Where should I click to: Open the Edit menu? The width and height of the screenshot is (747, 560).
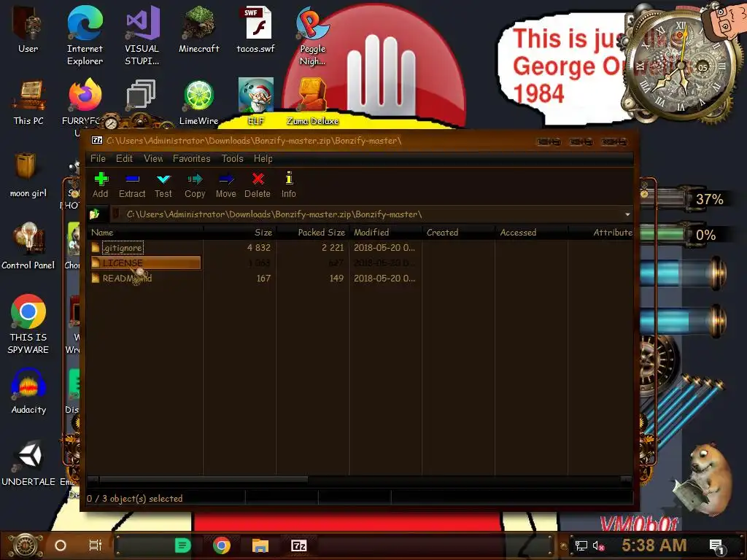tap(124, 158)
